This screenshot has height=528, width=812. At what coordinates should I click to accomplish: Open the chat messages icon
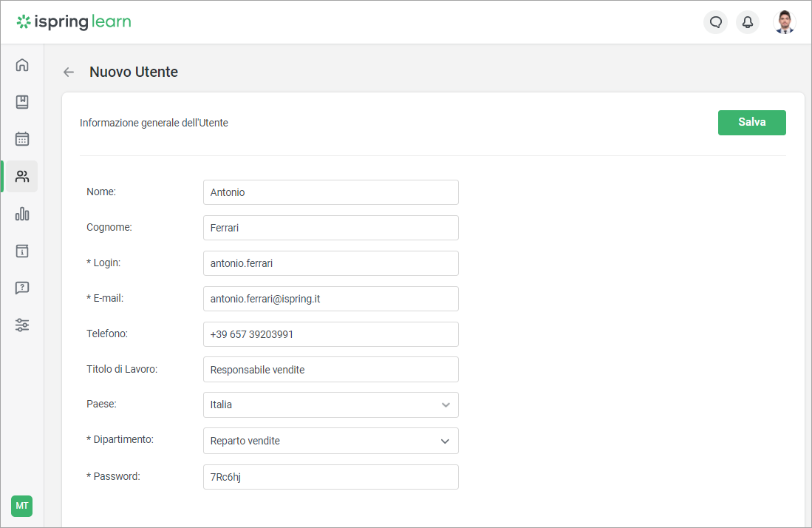[x=715, y=22]
